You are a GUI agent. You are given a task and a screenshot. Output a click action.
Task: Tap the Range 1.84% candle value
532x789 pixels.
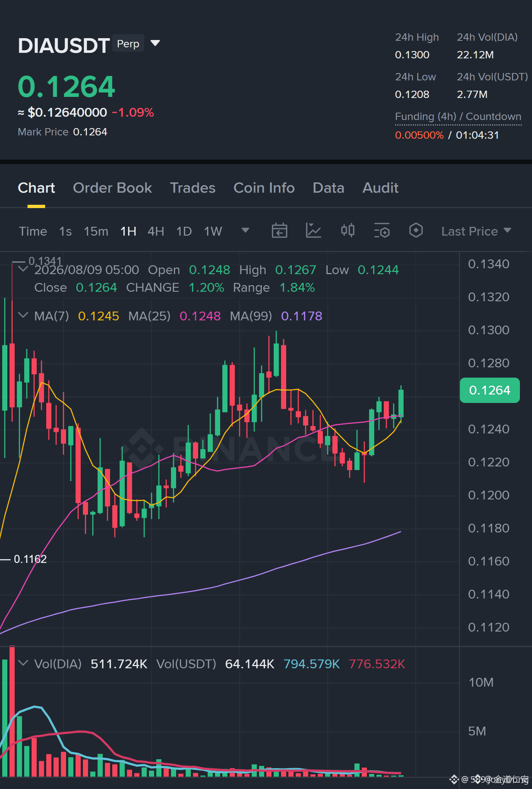point(297,287)
